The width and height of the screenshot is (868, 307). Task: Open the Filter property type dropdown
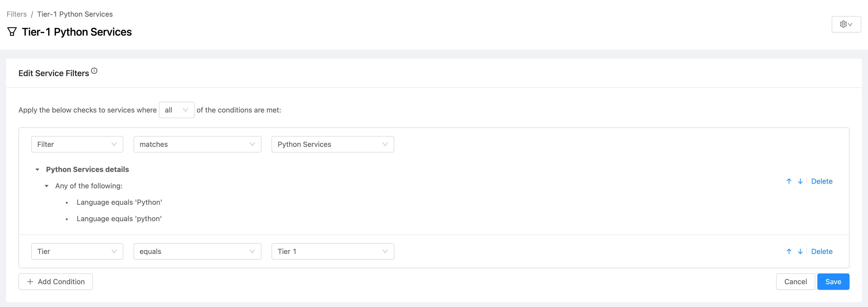coord(77,144)
